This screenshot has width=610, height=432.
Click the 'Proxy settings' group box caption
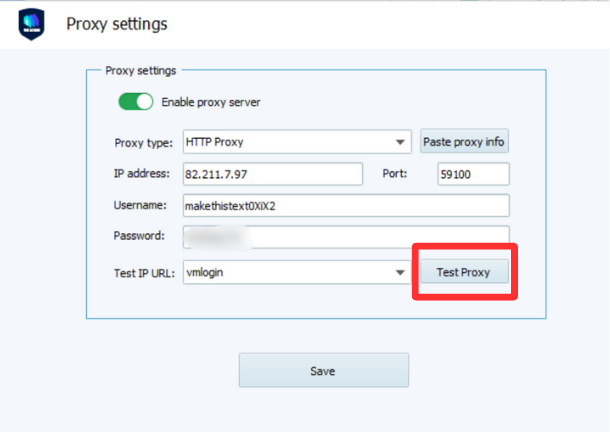click(x=141, y=71)
